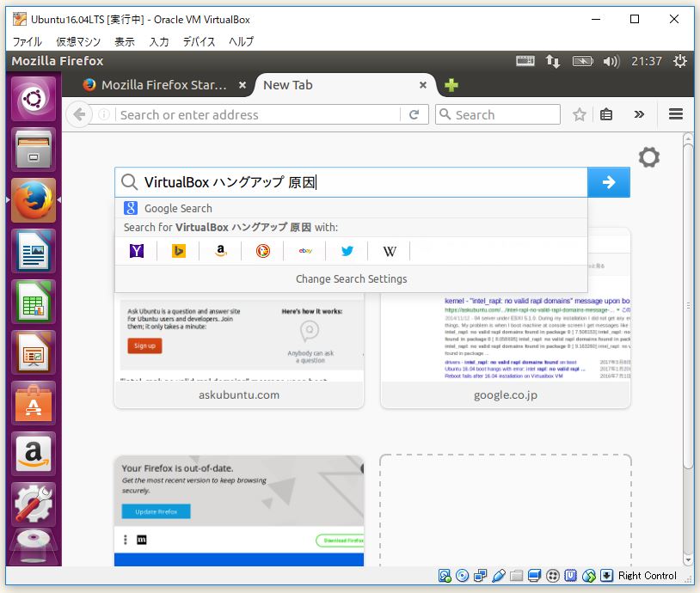This screenshot has width=700, height=593.
Task: Open the new tab page gear settings
Action: pos(648,157)
